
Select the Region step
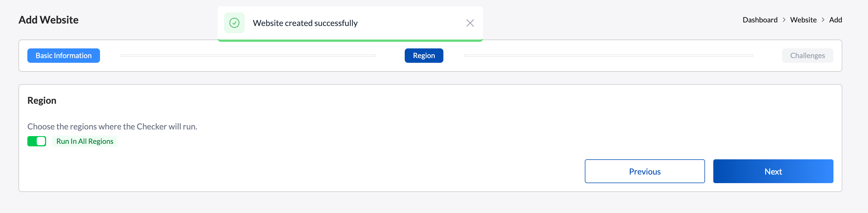pyautogui.click(x=424, y=56)
